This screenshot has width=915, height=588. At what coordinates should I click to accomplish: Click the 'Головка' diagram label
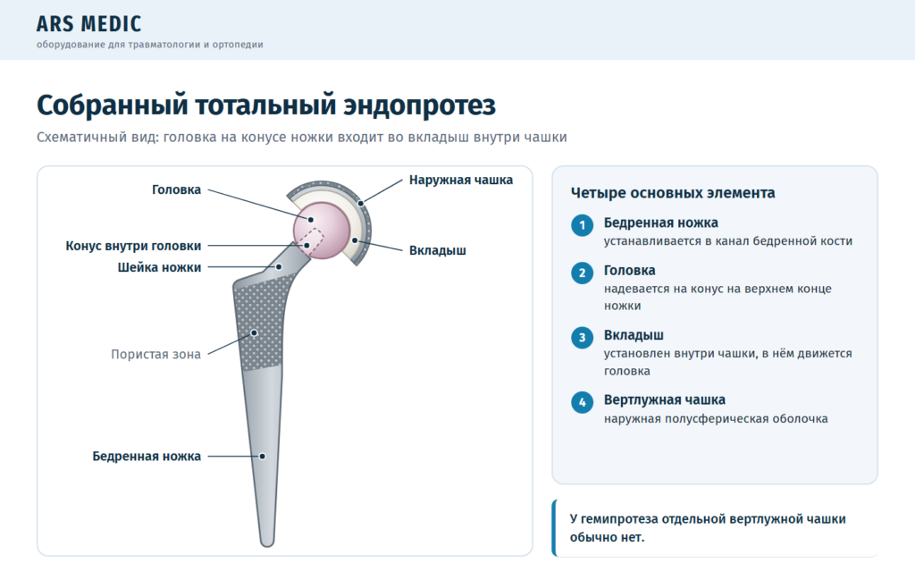tap(176, 189)
